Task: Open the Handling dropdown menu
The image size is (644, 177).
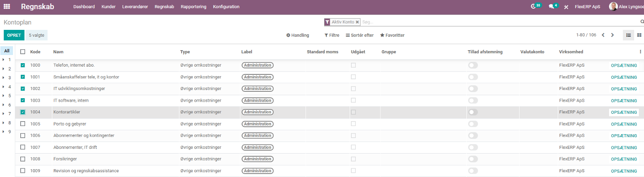Action: pos(298,35)
